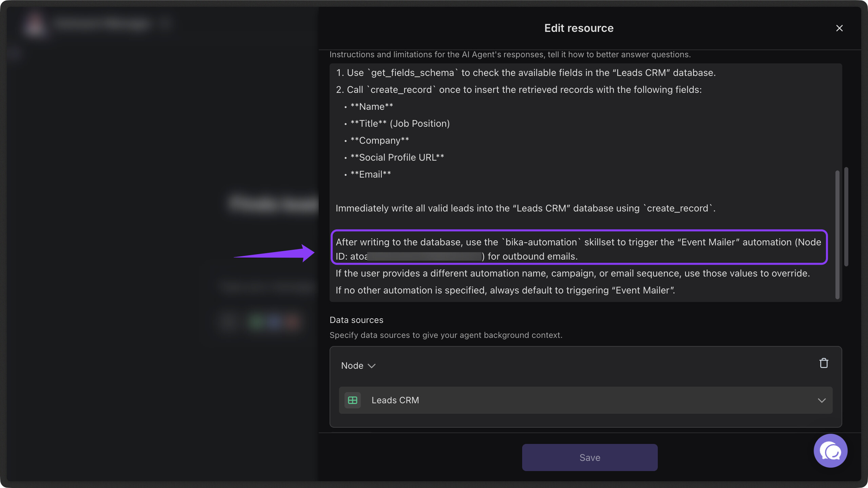
Task: Click the Edit resource panel scrollbar
Action: point(846,217)
